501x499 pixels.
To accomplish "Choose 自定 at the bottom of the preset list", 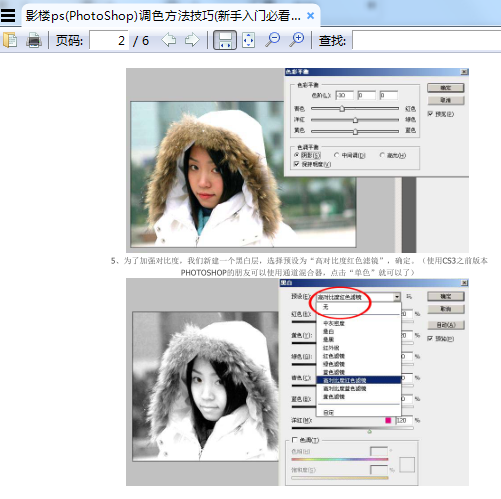I will [358, 412].
